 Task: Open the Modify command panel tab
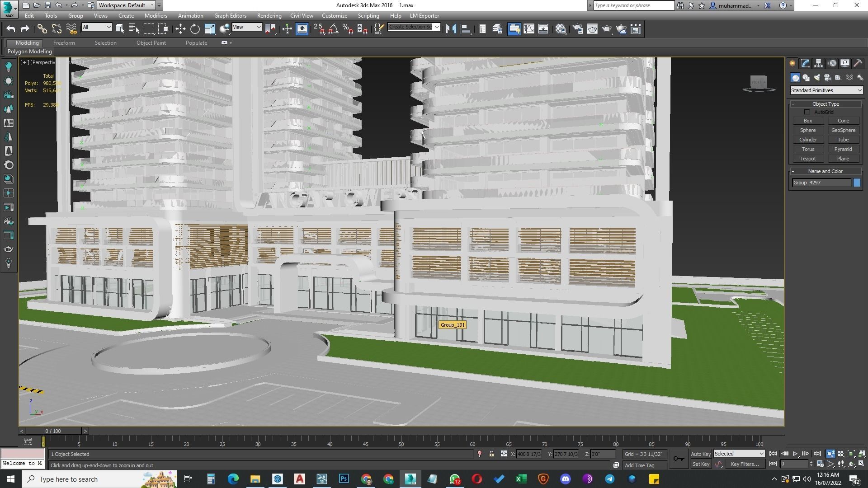[806, 63]
